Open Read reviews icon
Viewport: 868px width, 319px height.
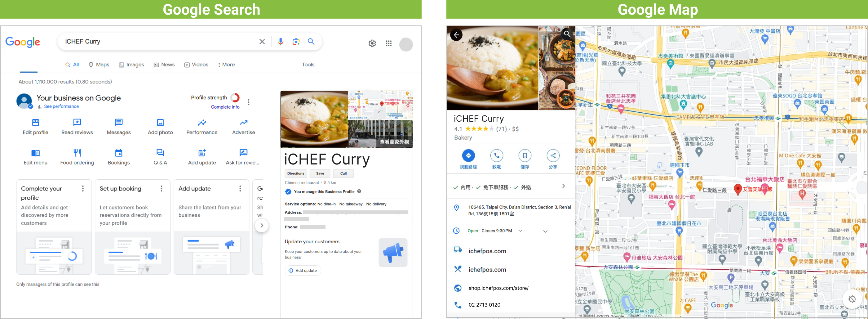coord(77,122)
